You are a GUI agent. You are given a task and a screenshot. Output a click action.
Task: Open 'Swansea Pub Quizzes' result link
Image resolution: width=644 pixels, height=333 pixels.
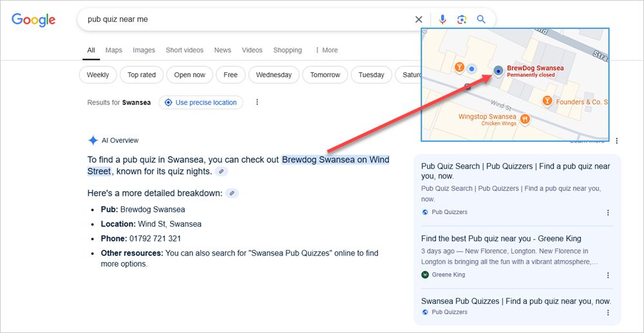(516, 301)
